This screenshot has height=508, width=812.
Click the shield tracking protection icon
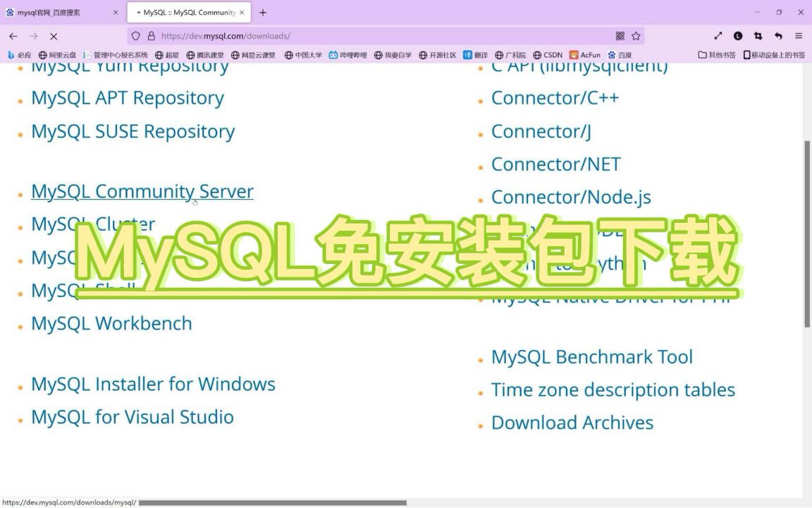(135, 35)
